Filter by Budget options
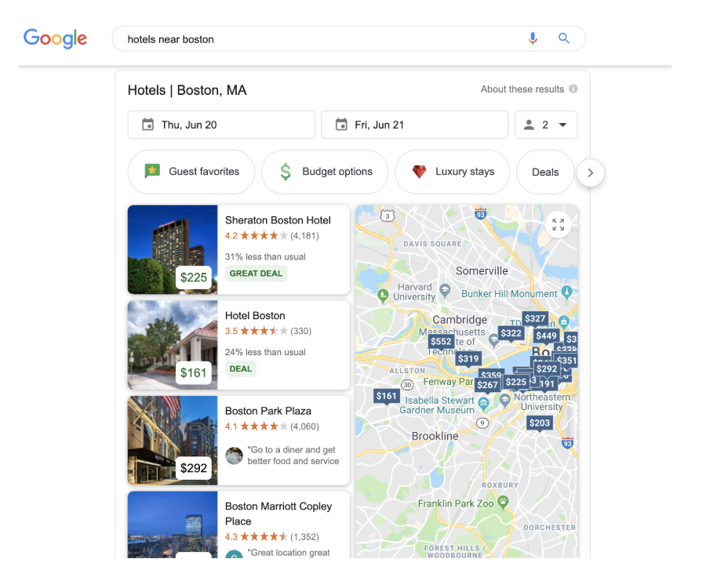Screen dimensions: 728x577 pyautogui.click(x=325, y=172)
